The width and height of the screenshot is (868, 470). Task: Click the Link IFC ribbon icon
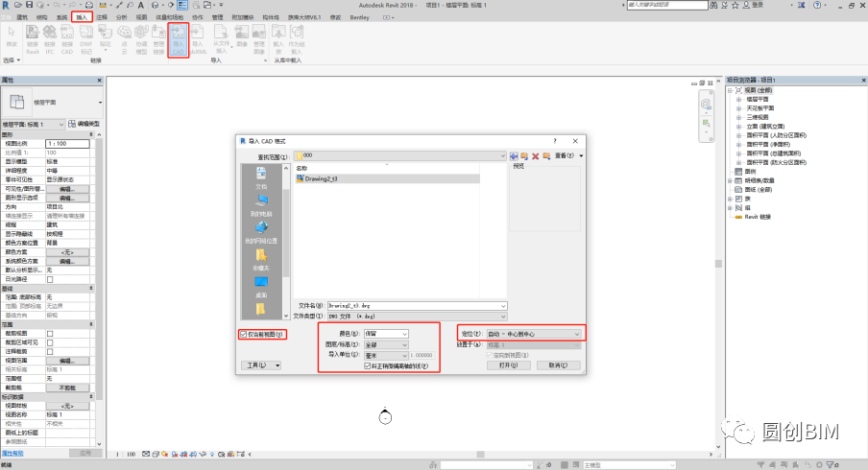coord(50,39)
